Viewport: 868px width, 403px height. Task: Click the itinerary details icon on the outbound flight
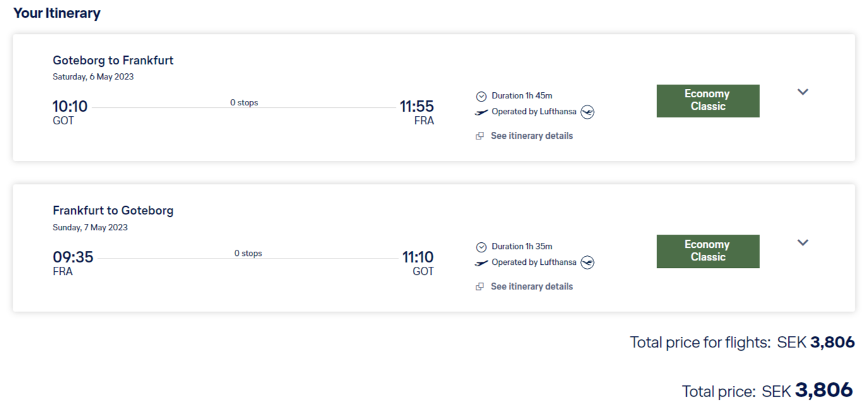point(481,135)
